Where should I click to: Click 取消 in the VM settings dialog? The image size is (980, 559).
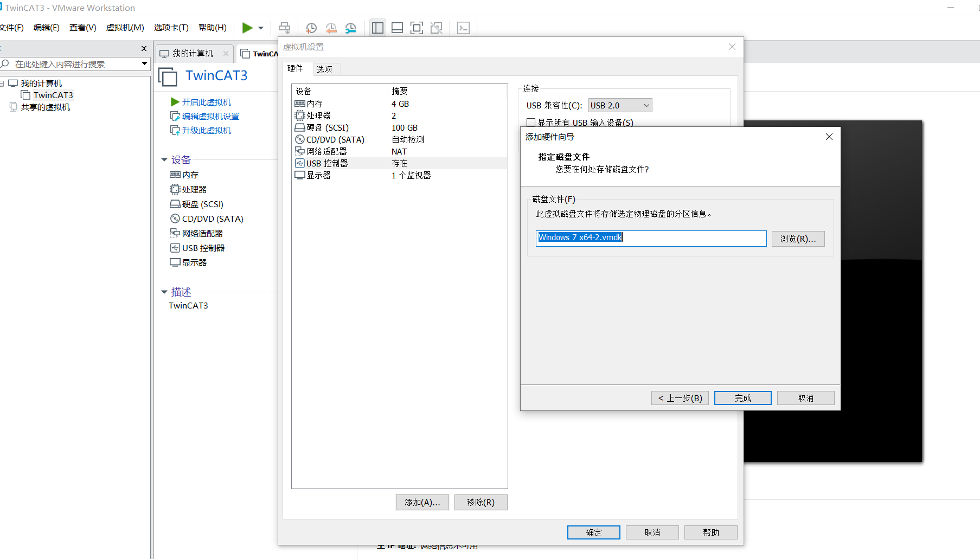pos(652,532)
